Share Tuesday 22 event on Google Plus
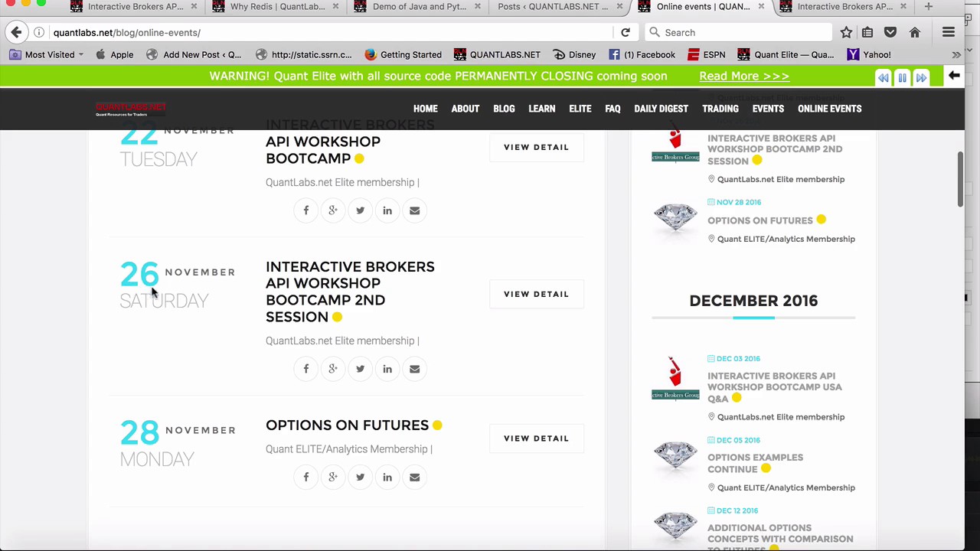Screen dimensions: 980x551 coord(333,210)
